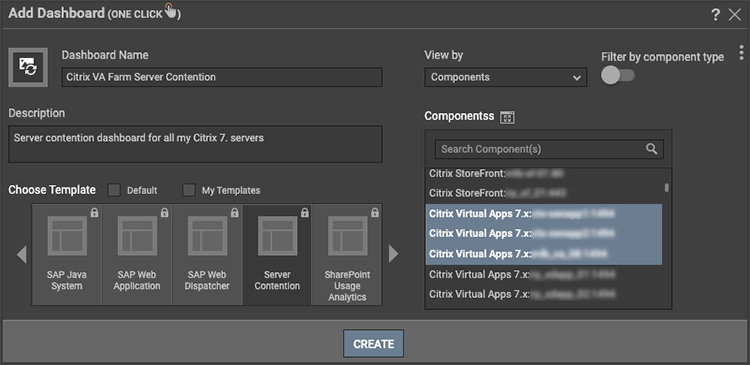Click the CREATE button

(374, 343)
